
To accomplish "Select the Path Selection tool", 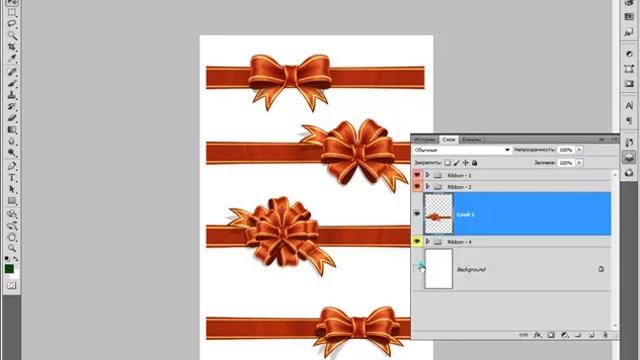I will 12,189.
